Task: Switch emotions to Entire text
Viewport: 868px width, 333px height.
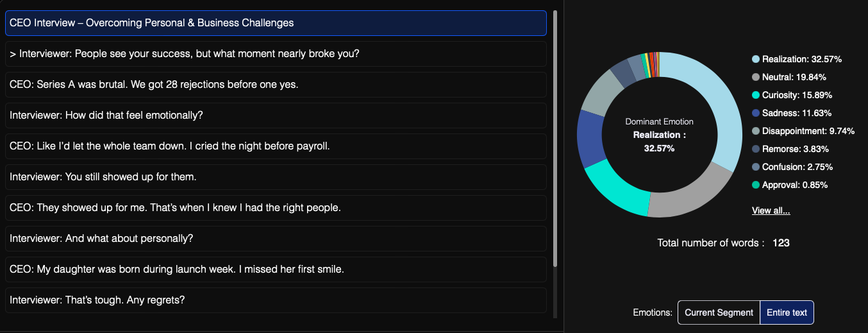Action: [x=787, y=312]
